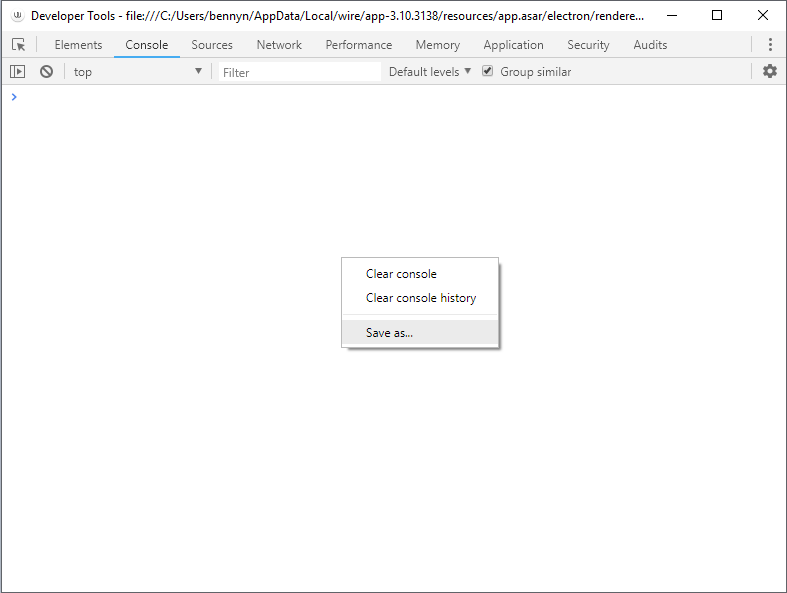Open the Performance tab
787x593 pixels.
point(359,45)
